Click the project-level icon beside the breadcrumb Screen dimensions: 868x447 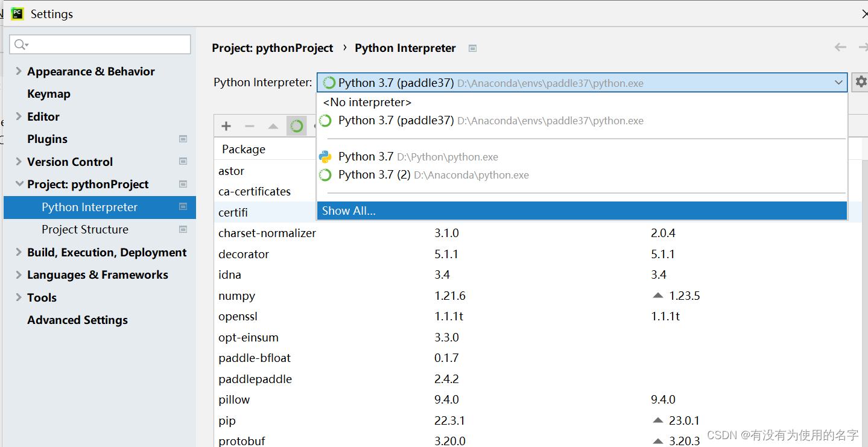click(x=473, y=48)
